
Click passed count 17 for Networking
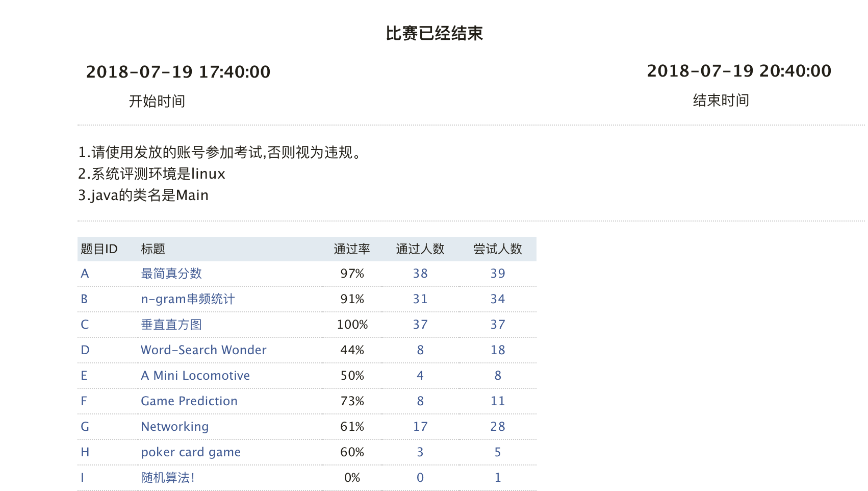(x=420, y=427)
